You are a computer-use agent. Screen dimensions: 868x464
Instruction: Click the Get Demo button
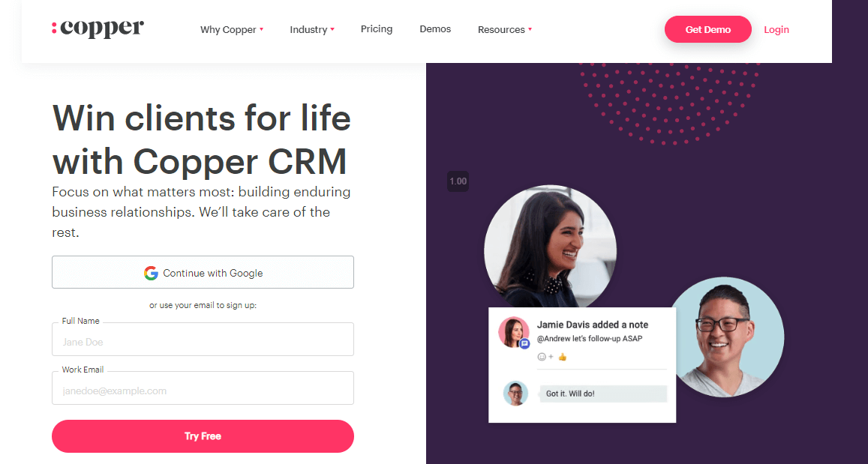pos(708,29)
